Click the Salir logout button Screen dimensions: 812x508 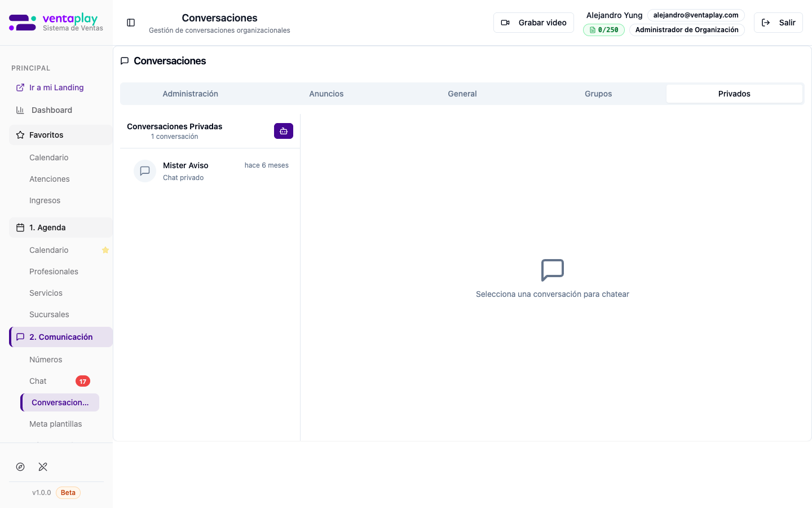pos(778,23)
